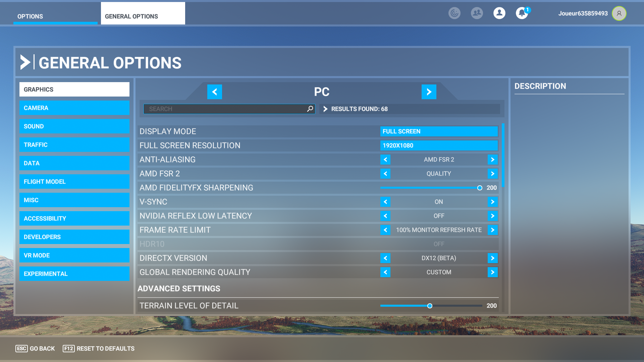Screen dimensions: 644x362
Task: Open the friends group icon
Action: [x=477, y=13]
